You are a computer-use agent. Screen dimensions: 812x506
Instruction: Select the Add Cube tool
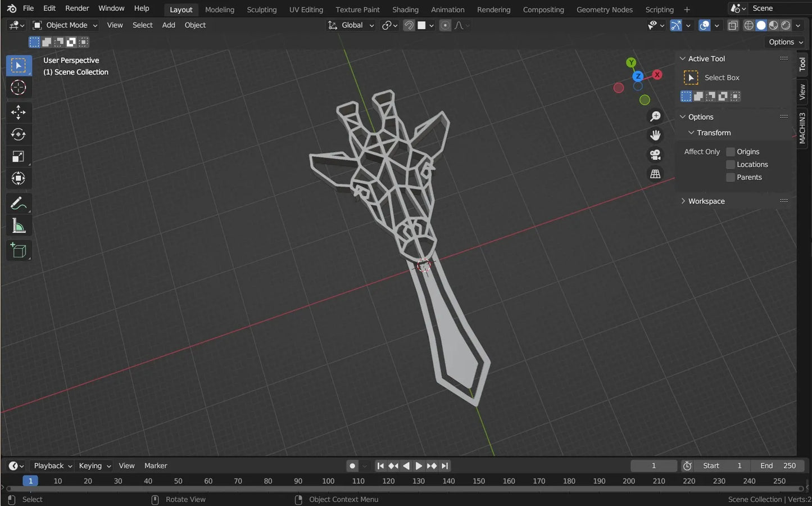point(19,250)
